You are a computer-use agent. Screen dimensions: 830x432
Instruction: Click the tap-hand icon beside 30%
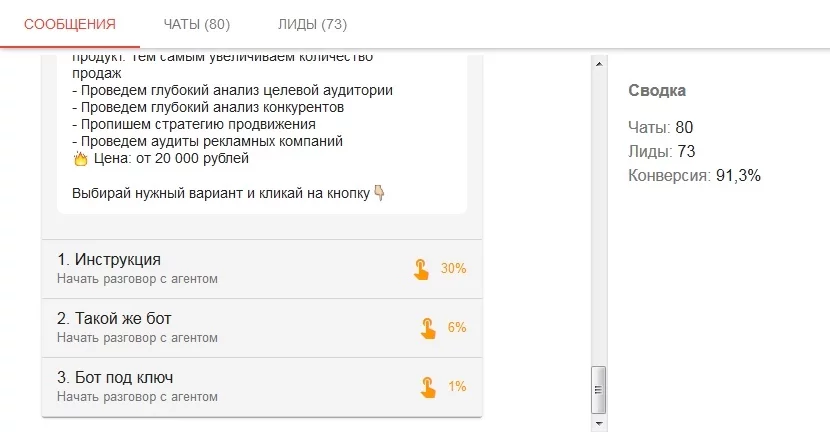click(x=422, y=269)
